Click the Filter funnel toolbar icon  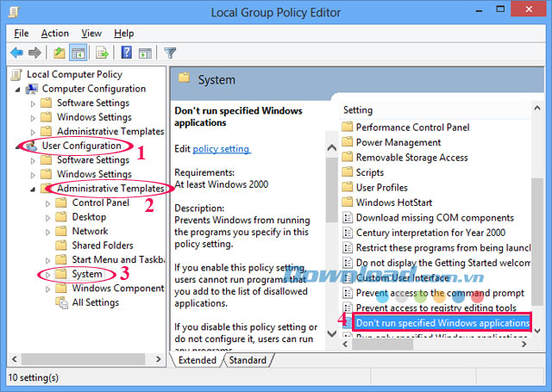(x=170, y=53)
